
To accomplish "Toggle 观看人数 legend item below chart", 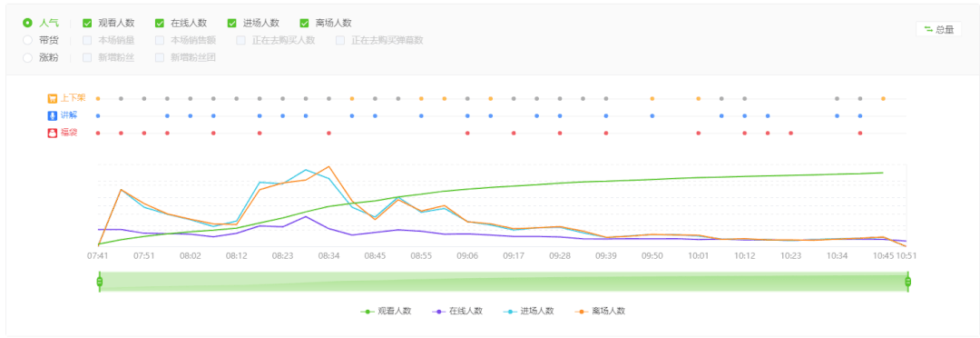I will pyautogui.click(x=386, y=311).
